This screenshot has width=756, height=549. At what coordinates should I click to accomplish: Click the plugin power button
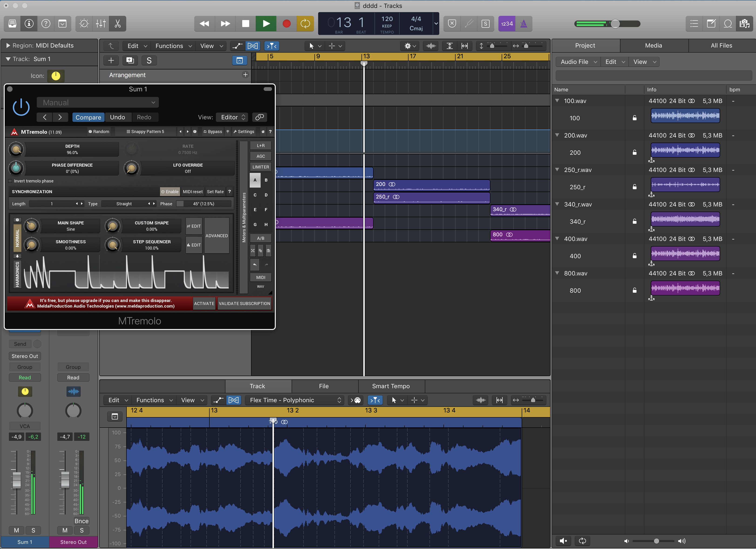21,107
